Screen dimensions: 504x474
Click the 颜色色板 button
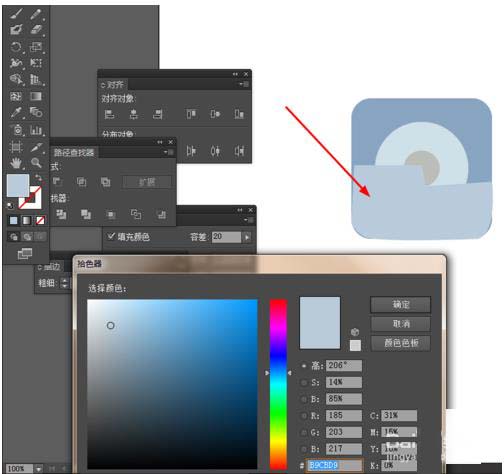coord(400,343)
